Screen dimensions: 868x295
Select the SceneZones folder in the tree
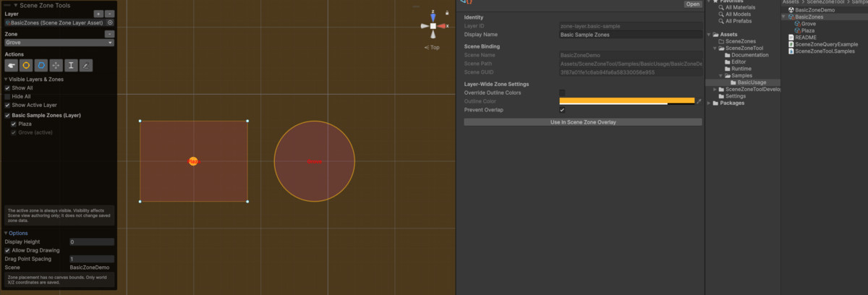[736, 41]
